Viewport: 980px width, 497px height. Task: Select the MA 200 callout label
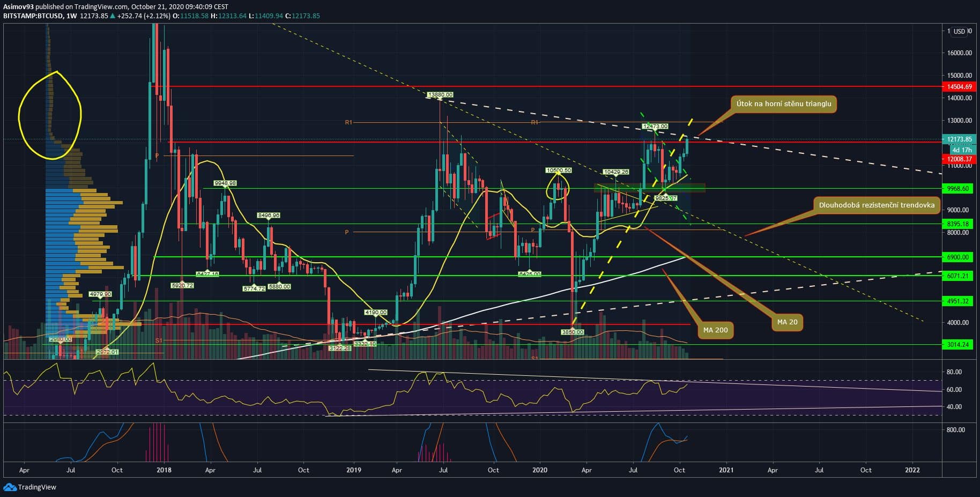click(715, 330)
